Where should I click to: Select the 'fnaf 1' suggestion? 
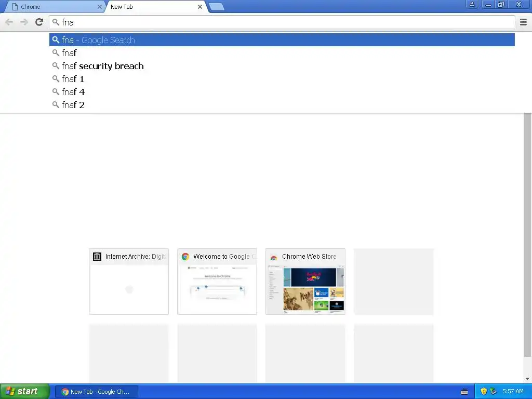click(282, 79)
